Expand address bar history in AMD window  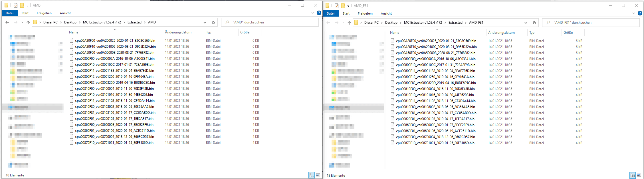point(205,22)
